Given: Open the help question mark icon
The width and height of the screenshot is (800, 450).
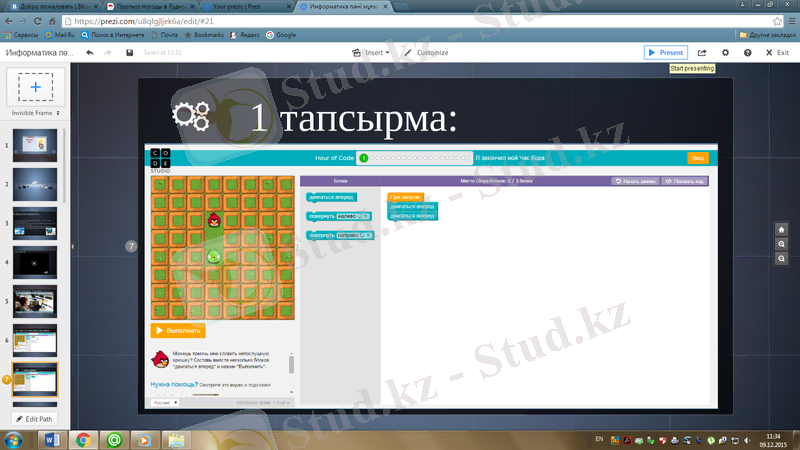Looking at the screenshot, I should tap(748, 53).
